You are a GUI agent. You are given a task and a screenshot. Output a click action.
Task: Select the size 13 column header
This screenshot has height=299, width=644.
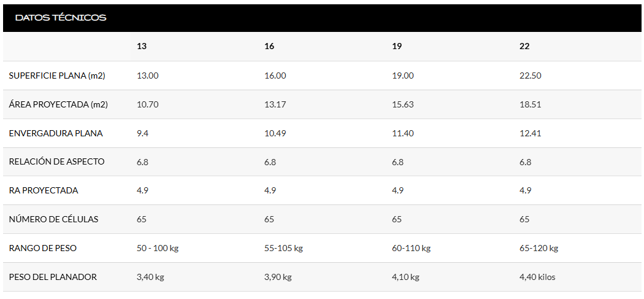142,47
